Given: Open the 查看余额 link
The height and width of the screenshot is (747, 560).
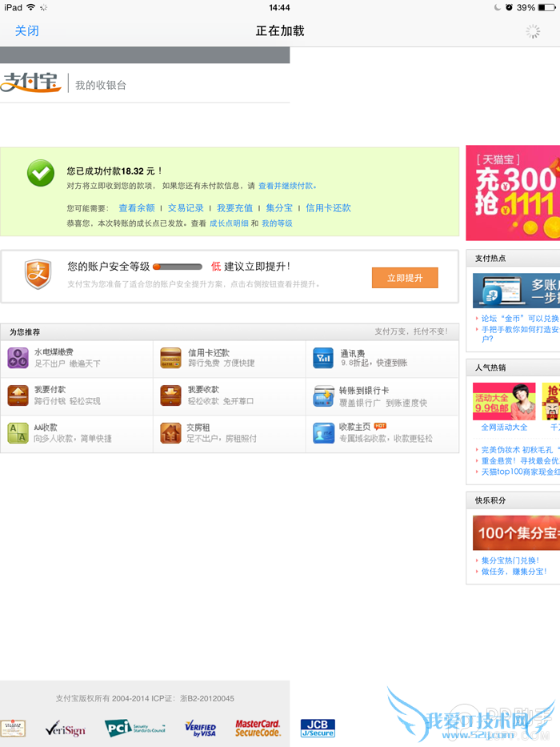Looking at the screenshot, I should [x=137, y=208].
